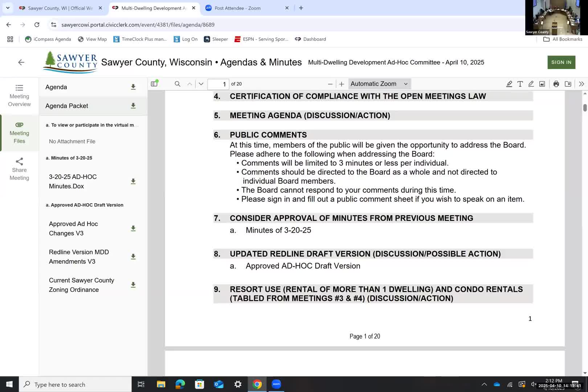Toggle the PDF sidebar thumbnails panel
This screenshot has width=588, height=392.
tap(154, 83)
